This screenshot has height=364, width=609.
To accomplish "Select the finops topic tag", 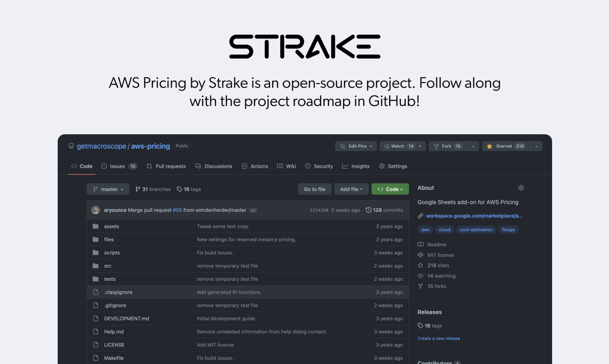I will pyautogui.click(x=509, y=230).
